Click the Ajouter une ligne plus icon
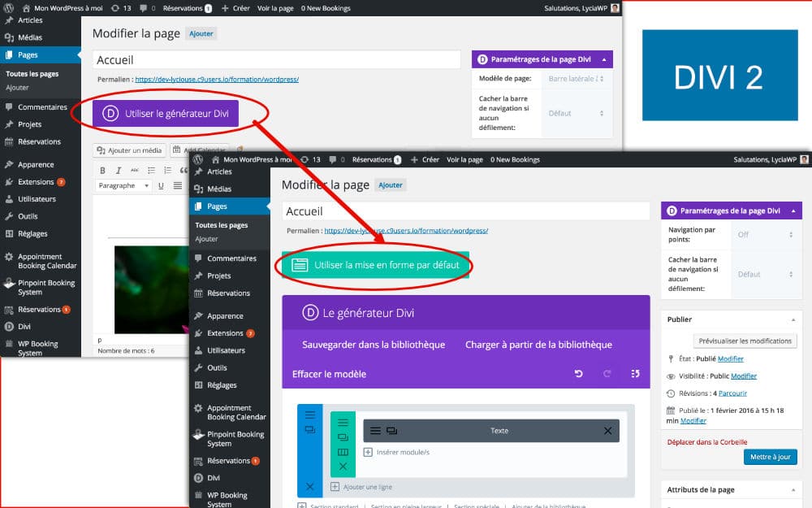 [x=335, y=487]
